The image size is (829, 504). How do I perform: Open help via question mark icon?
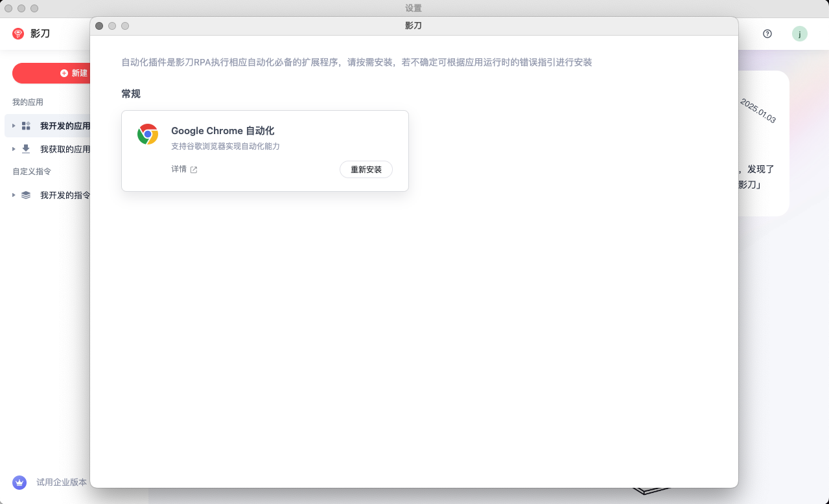point(767,34)
